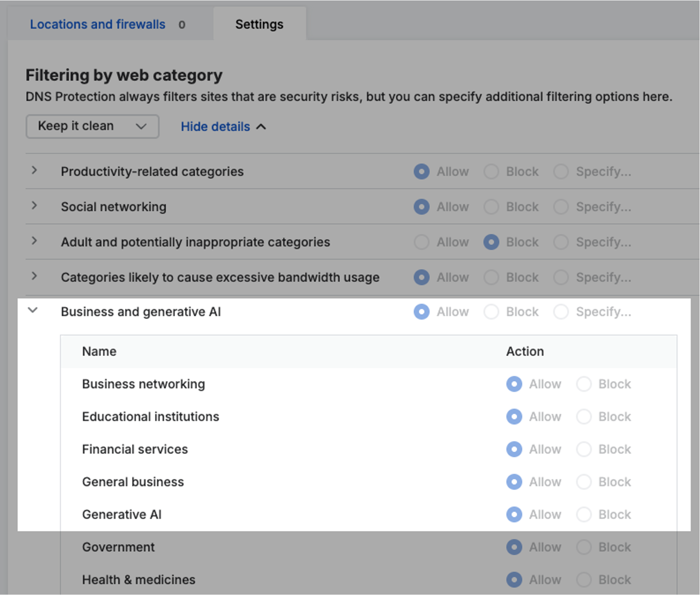Select Block for Productivity-related categories
The image size is (700, 596).
click(x=491, y=171)
